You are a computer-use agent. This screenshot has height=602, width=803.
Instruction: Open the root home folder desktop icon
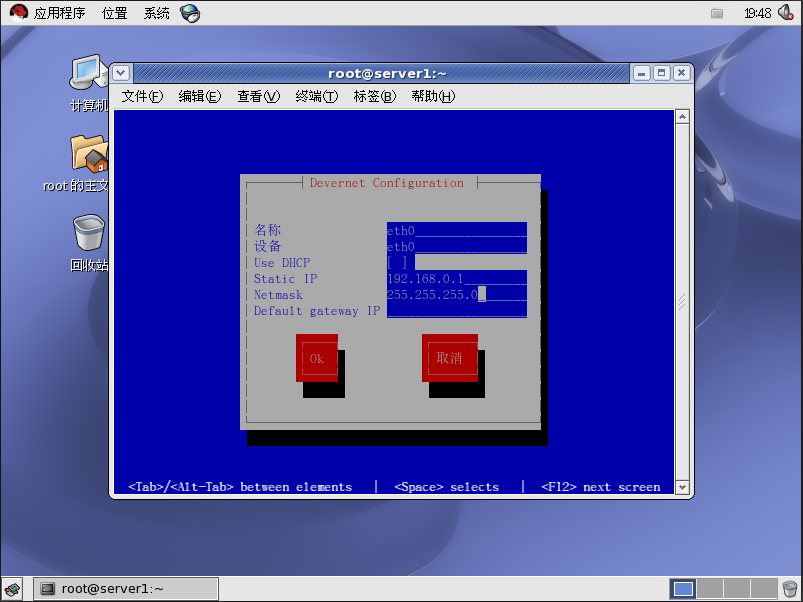[x=77, y=163]
